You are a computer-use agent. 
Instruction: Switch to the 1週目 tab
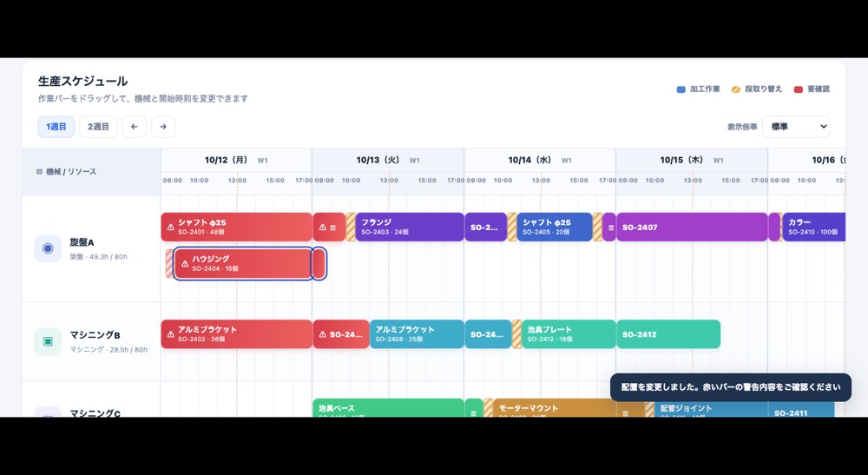(56, 127)
